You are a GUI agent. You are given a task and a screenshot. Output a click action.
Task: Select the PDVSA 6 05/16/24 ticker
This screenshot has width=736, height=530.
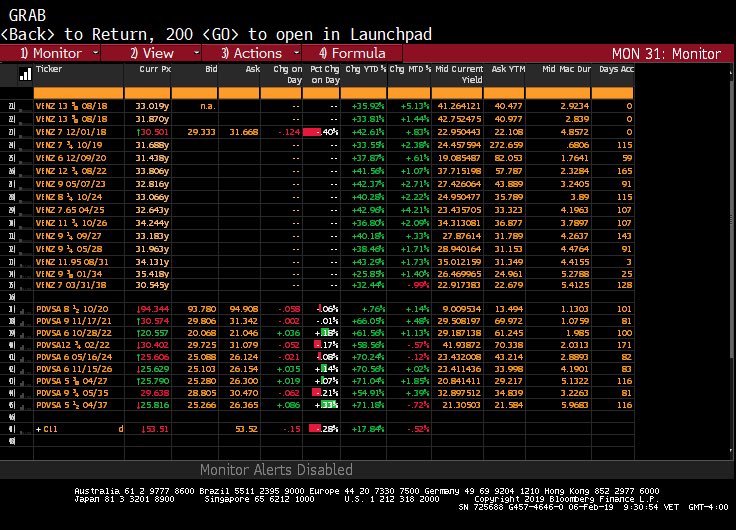tap(74, 357)
